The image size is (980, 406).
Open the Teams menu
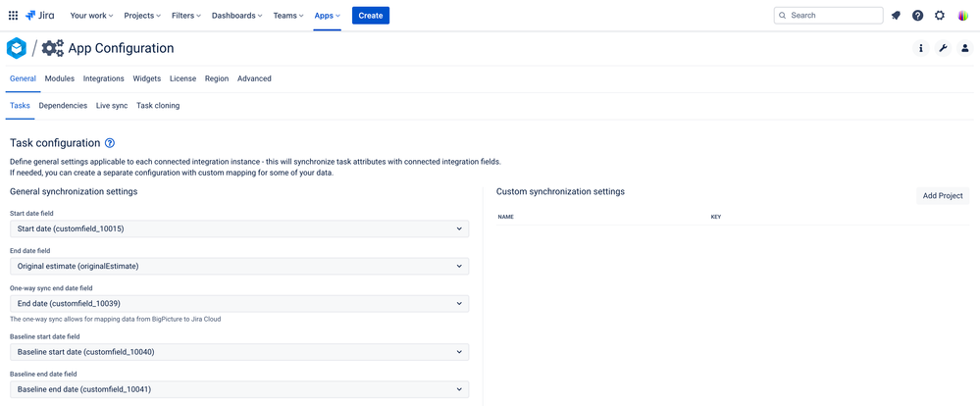click(x=288, y=16)
